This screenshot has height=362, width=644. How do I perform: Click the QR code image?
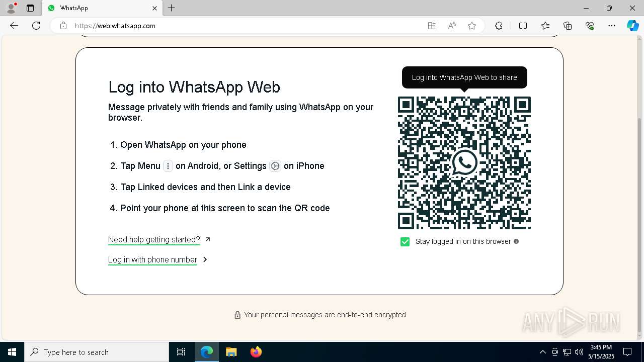(x=464, y=163)
